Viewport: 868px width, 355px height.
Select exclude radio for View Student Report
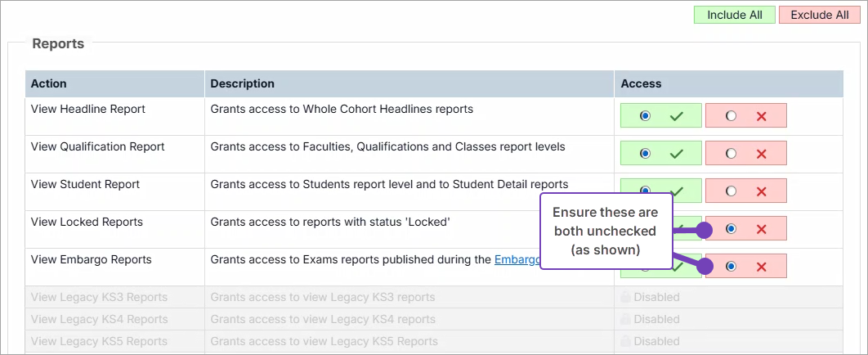point(731,191)
